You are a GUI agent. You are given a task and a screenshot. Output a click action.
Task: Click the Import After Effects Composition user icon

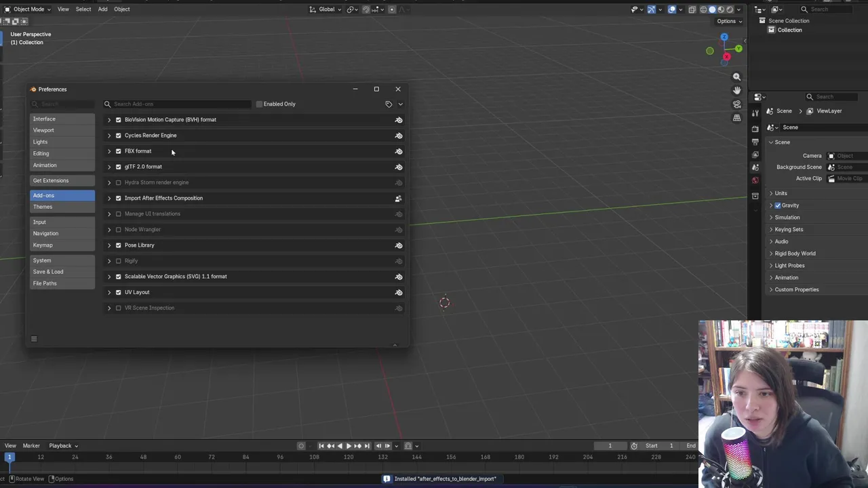(399, 199)
